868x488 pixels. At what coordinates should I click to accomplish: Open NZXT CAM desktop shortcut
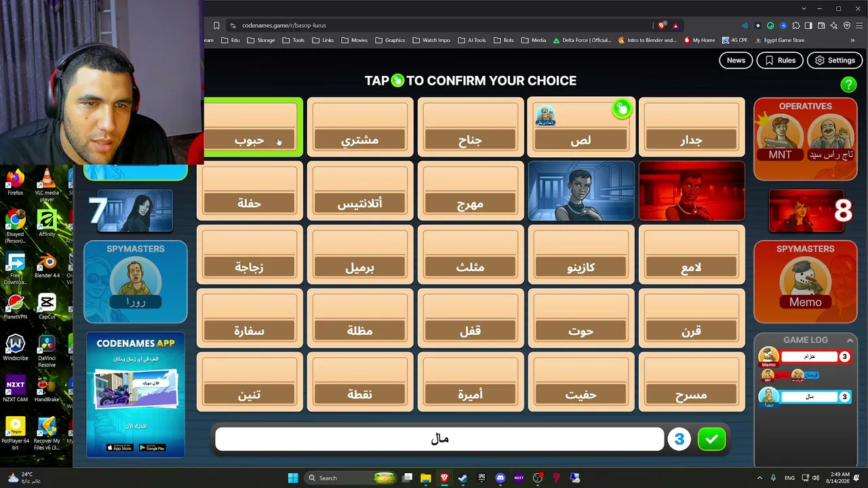point(15,389)
